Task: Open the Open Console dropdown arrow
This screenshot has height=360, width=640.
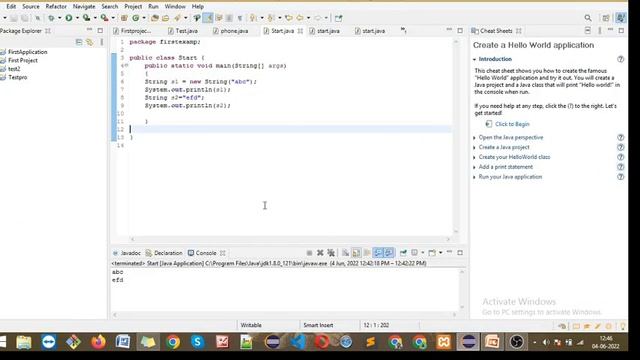Action: tap(440, 253)
